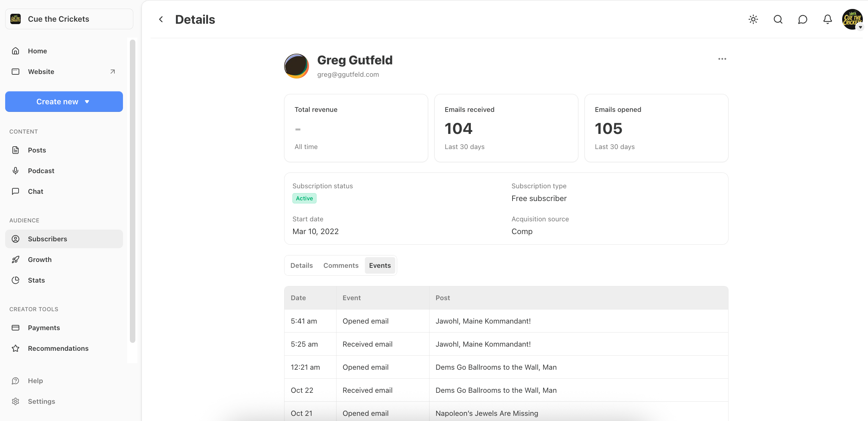
Task: Click Greg Gutfeld's profile avatar
Action: coord(296,66)
